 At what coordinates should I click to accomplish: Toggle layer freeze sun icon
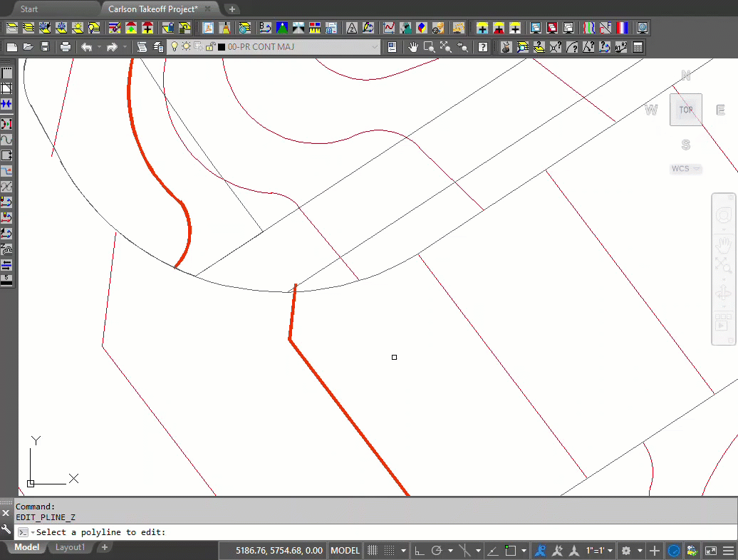pos(187,46)
